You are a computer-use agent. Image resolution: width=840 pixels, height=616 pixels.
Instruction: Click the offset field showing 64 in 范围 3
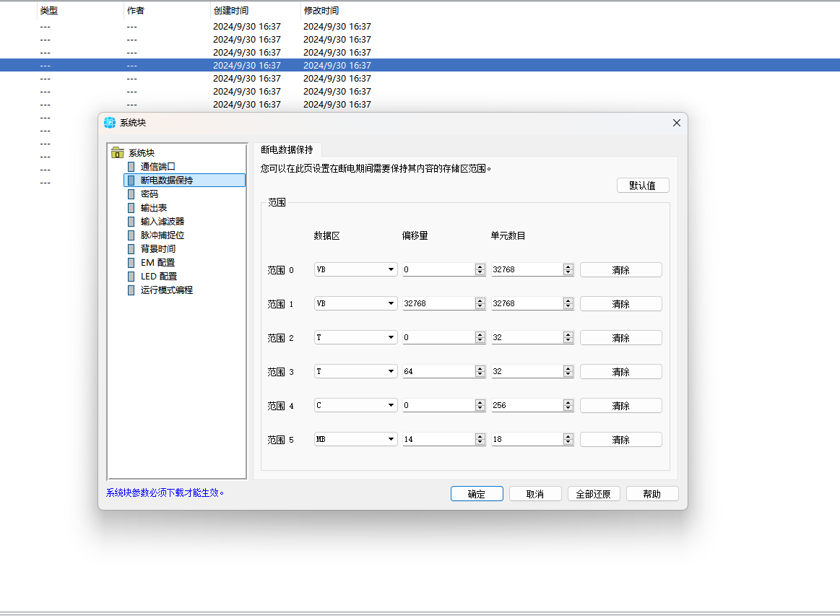(438, 371)
